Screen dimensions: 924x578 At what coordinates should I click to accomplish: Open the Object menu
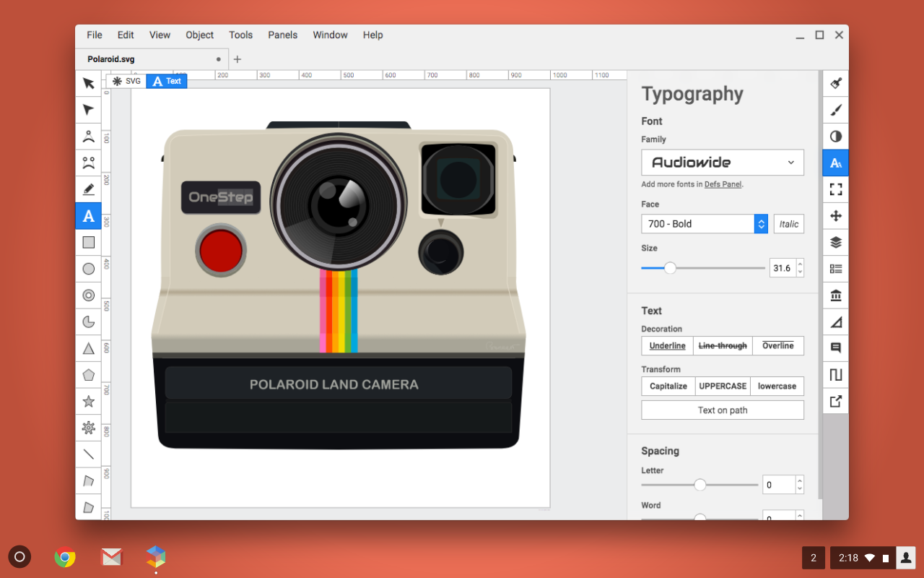(199, 35)
